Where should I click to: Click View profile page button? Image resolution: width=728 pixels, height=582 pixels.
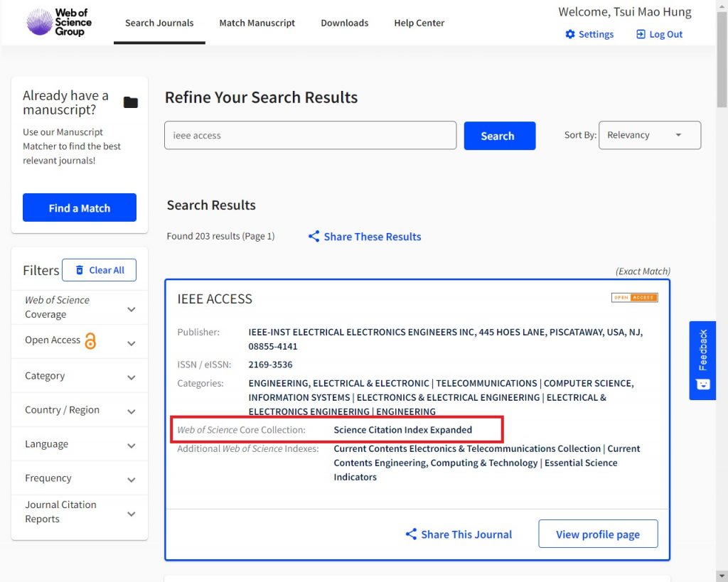coord(598,534)
